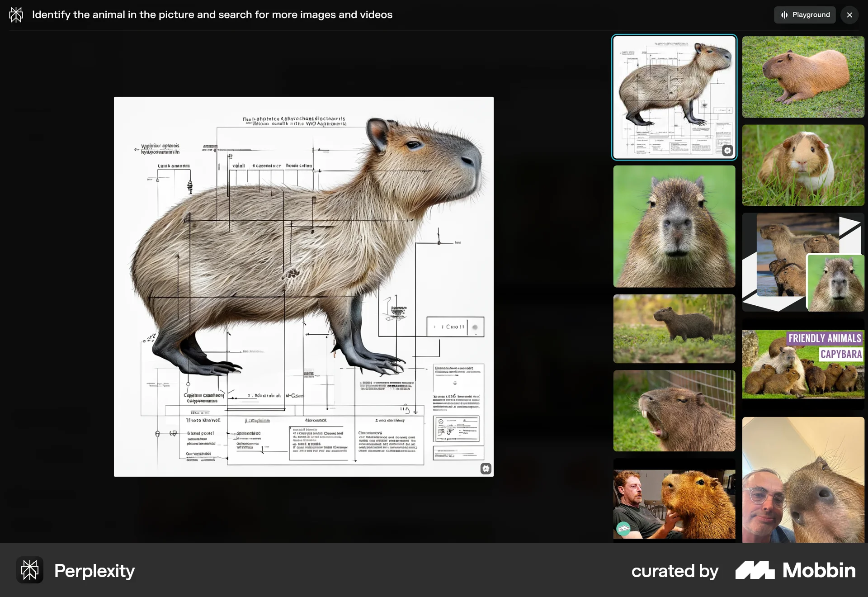
Task: Click the green channel logo on the video thumbnail
Action: tap(623, 528)
